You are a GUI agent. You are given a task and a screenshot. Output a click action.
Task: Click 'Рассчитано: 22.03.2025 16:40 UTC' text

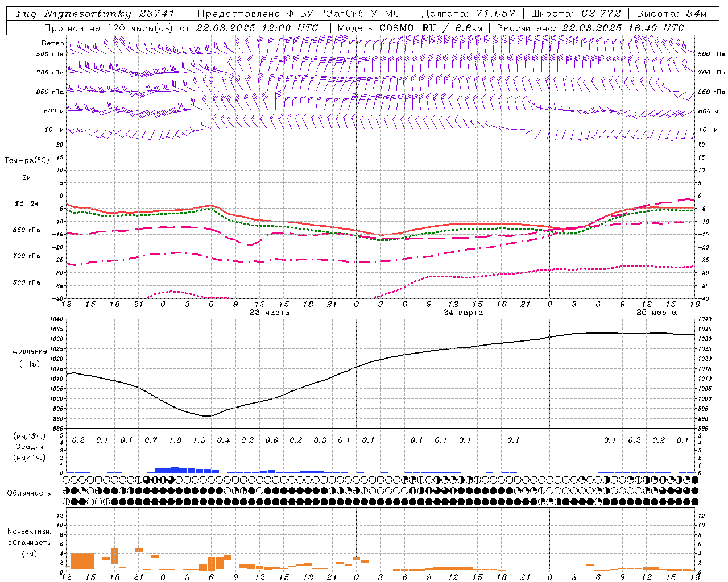click(x=590, y=28)
